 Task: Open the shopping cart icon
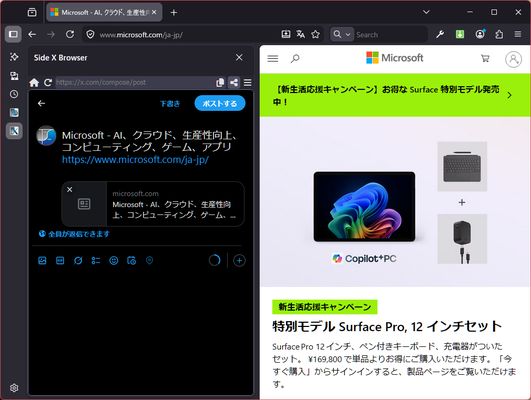485,59
